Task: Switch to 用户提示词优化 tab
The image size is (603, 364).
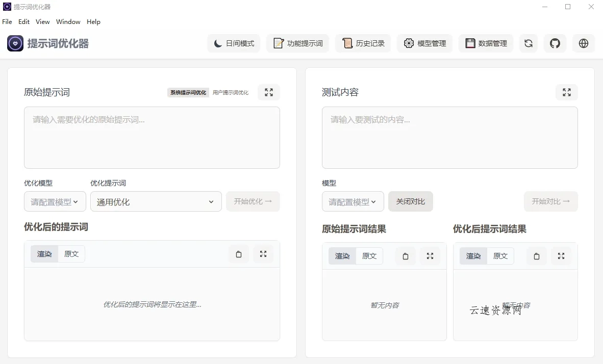Action: [x=231, y=92]
